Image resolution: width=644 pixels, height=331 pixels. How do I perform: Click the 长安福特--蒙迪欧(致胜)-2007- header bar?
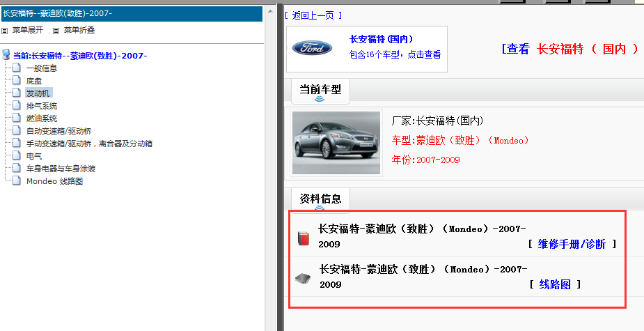point(132,13)
